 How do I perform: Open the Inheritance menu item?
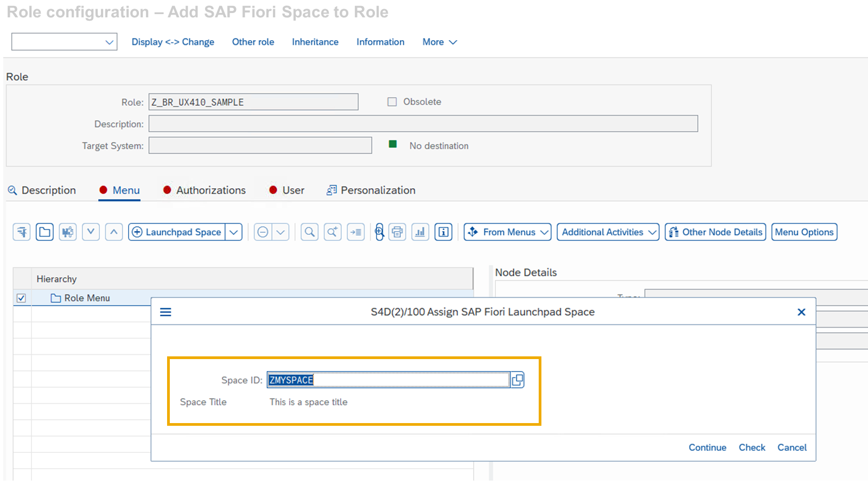pyautogui.click(x=315, y=42)
